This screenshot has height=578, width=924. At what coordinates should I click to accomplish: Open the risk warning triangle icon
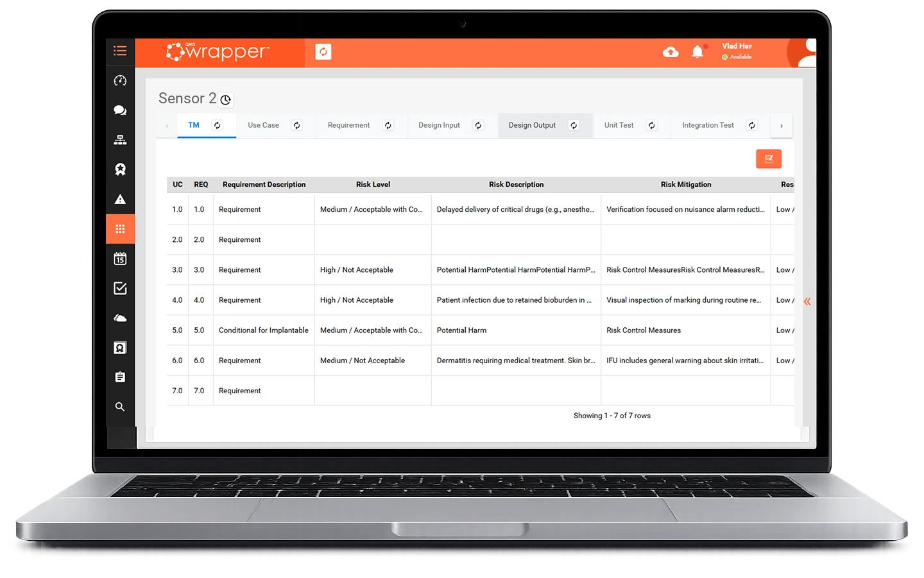(x=120, y=199)
